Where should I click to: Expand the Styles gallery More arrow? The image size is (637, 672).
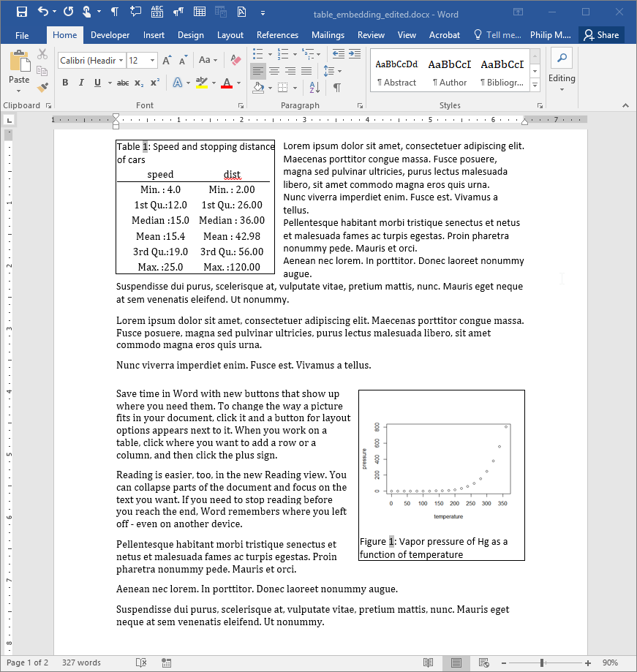[535, 86]
